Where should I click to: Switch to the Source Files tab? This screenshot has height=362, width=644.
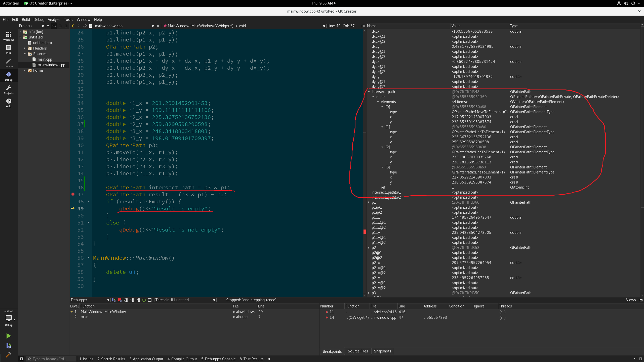coord(358,351)
